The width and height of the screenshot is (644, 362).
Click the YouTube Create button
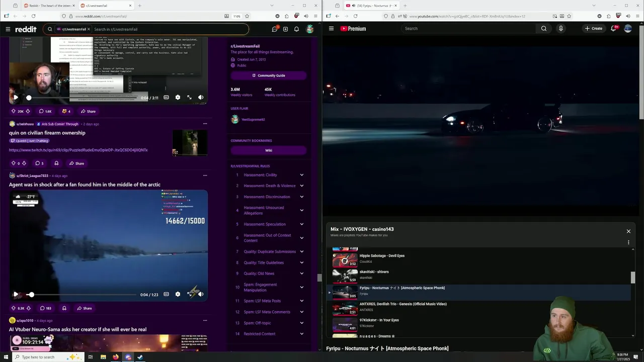(x=594, y=29)
